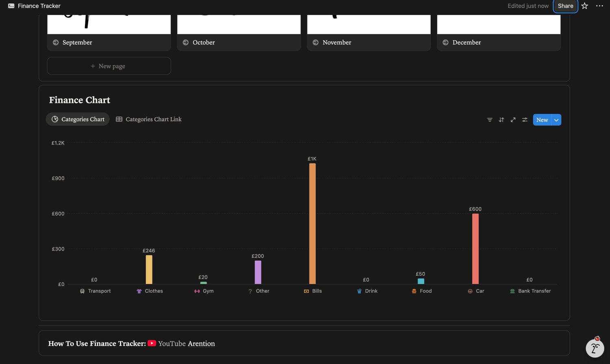Open the three-dots page menu
The height and width of the screenshot is (364, 610).
click(x=599, y=6)
